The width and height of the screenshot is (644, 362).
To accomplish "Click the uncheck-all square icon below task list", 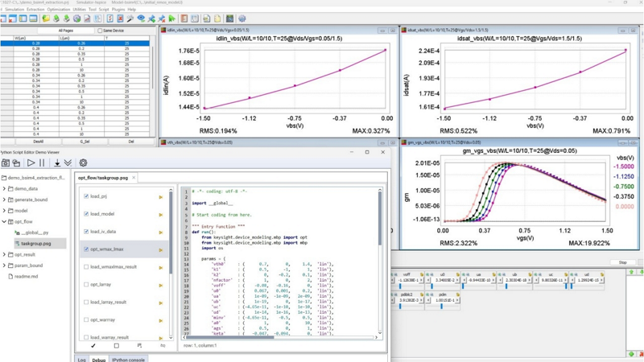I will click(116, 346).
